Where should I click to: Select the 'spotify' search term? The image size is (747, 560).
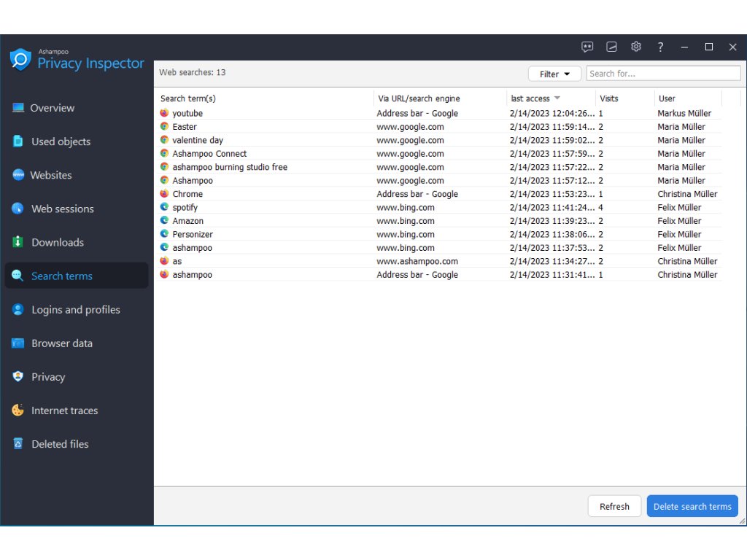pos(185,208)
